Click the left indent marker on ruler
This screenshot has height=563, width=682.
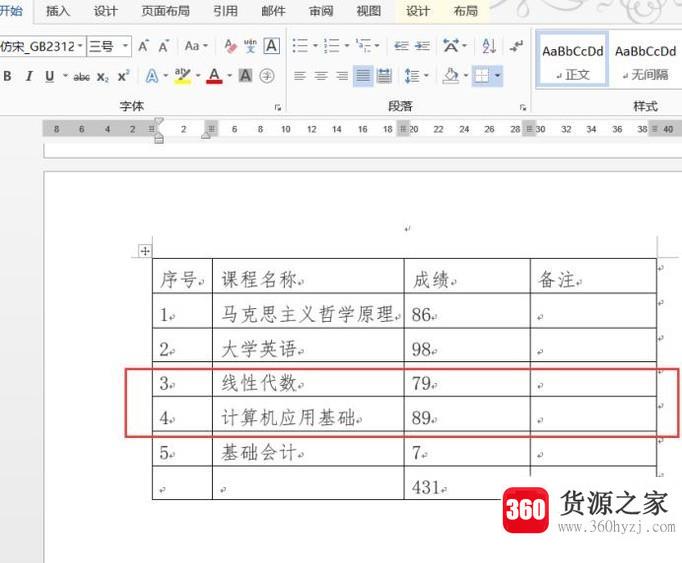[159, 139]
